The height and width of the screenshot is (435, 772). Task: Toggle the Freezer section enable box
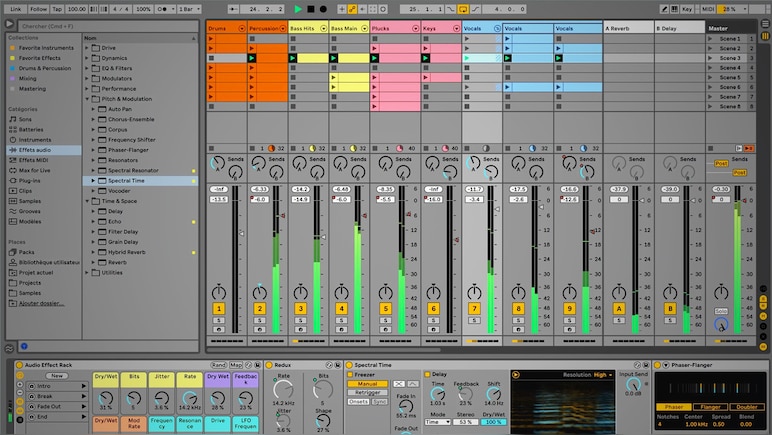[x=350, y=374]
